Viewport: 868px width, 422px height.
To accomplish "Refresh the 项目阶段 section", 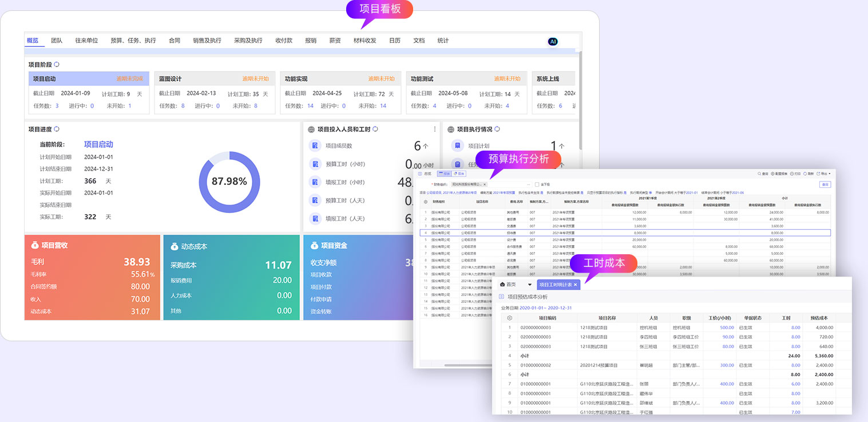I will click(56, 65).
